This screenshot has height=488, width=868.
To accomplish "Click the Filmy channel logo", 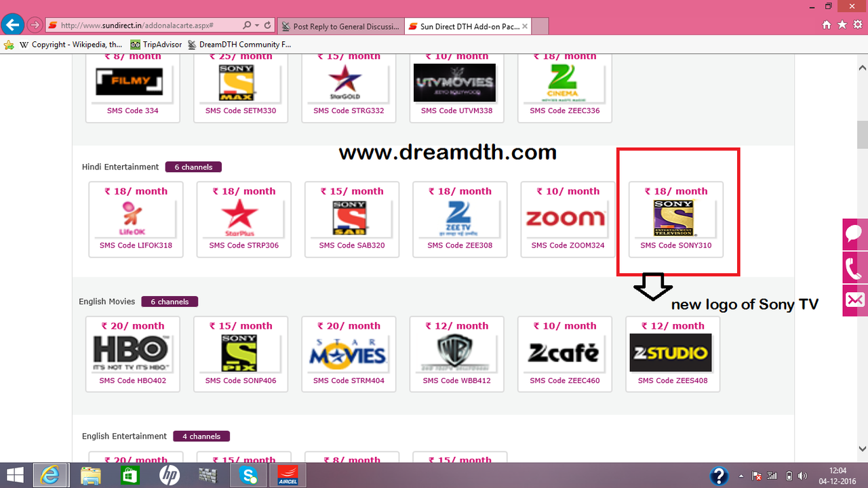I will click(x=129, y=83).
